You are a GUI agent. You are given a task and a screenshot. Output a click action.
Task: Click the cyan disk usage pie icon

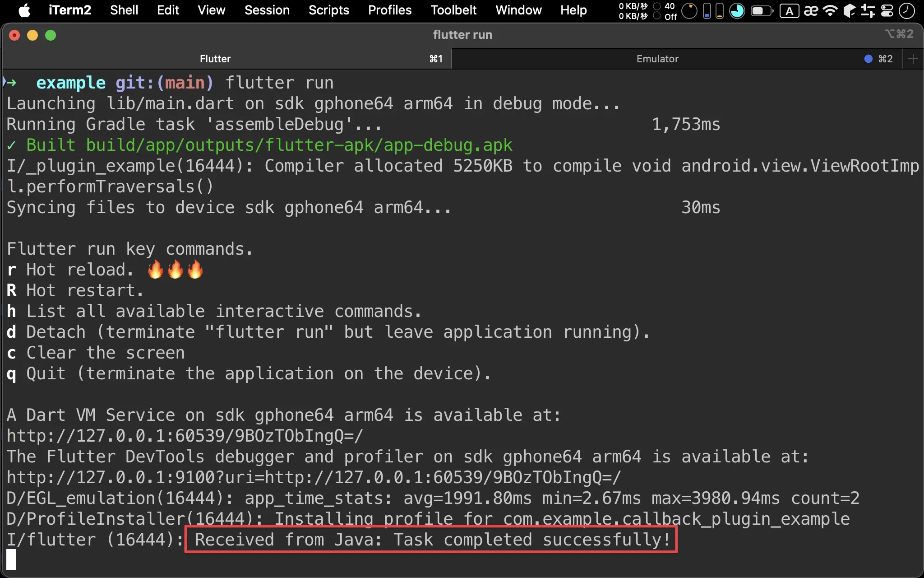pyautogui.click(x=737, y=11)
